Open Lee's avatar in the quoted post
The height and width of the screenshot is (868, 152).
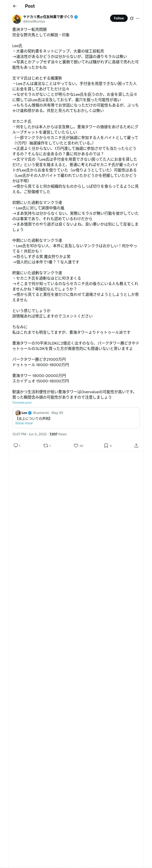point(18,413)
